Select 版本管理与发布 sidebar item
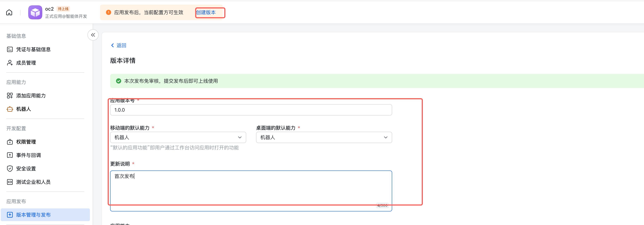The image size is (644, 225). point(33,215)
